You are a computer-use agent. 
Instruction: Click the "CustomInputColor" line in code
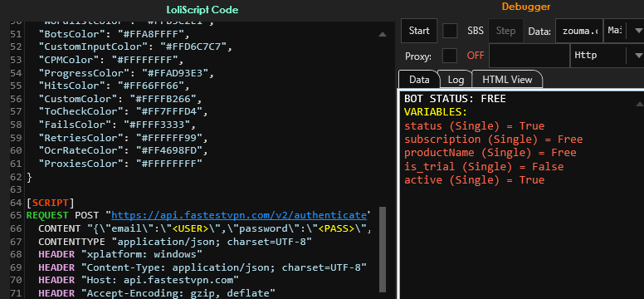(135, 47)
